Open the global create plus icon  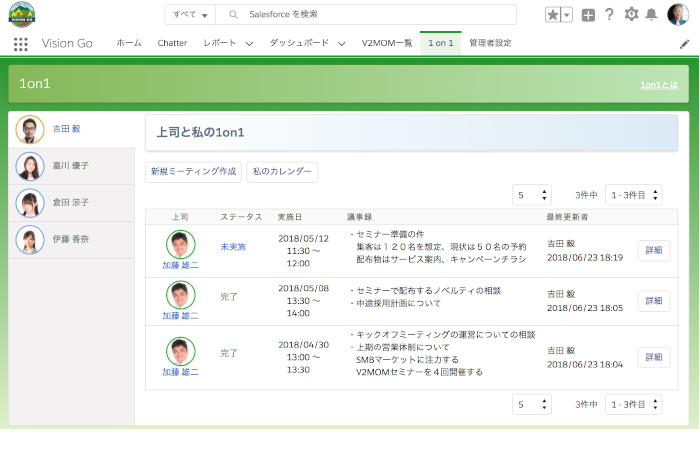(588, 15)
